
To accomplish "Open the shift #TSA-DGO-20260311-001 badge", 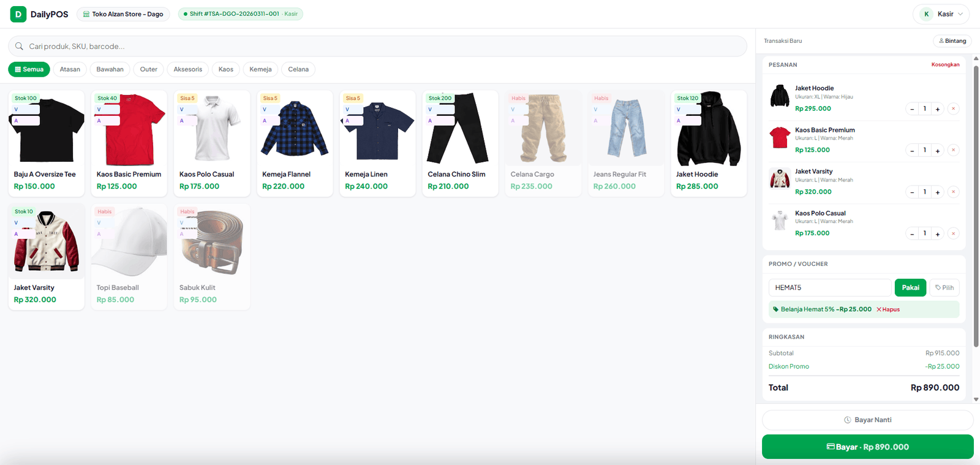I will coord(240,13).
